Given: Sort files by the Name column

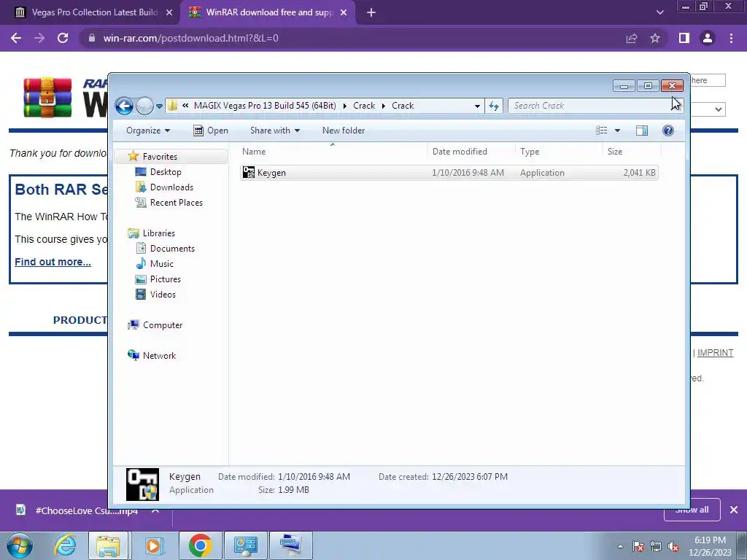Looking at the screenshot, I should tap(333, 152).
